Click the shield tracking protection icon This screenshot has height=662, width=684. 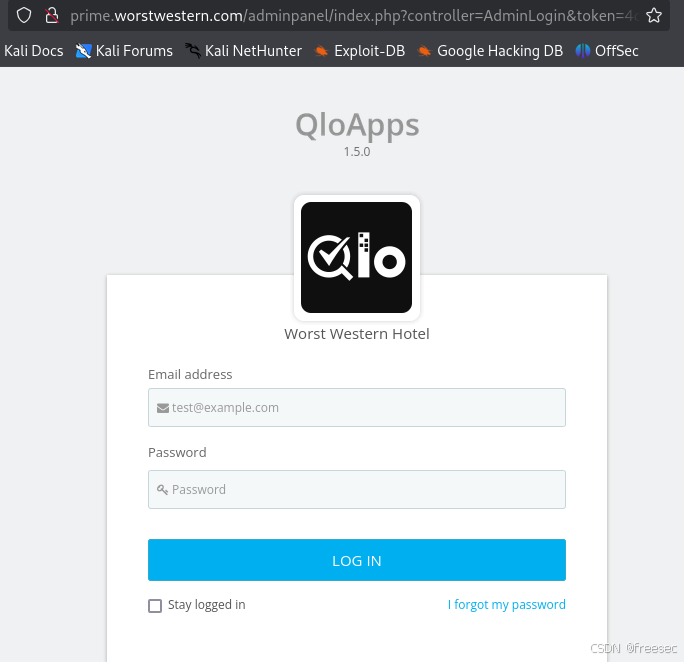24,15
